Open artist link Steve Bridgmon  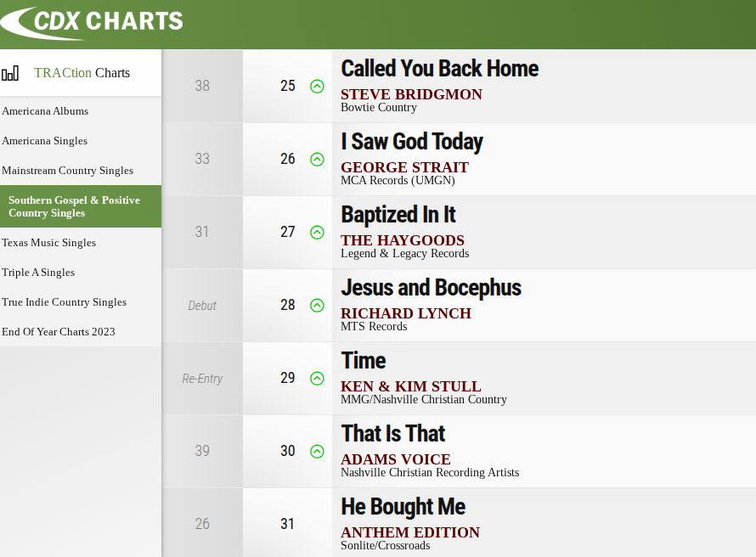click(x=411, y=94)
